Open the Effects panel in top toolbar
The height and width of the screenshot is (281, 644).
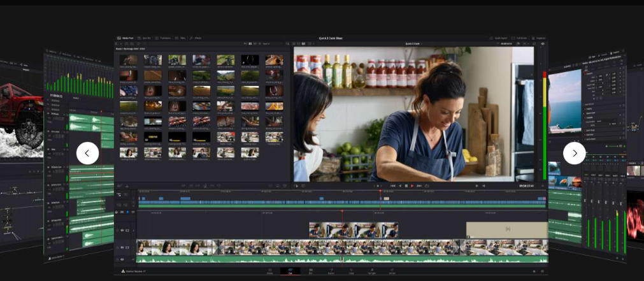(x=196, y=38)
